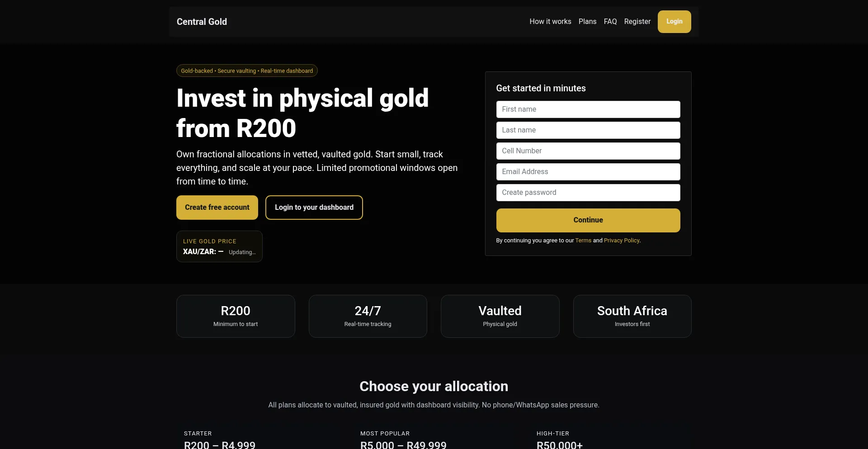
Task: Click the Create free account button
Action: pos(217,208)
